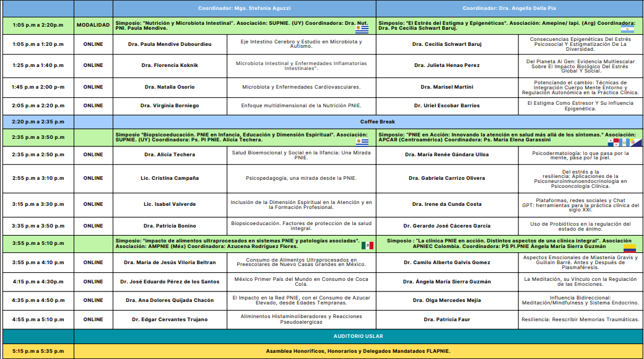Image resolution: width=644 pixels, height=359 pixels.
Task: Click the Uruguay flag in the Nutrición y Microbiota symposium header
Action: click(362, 29)
